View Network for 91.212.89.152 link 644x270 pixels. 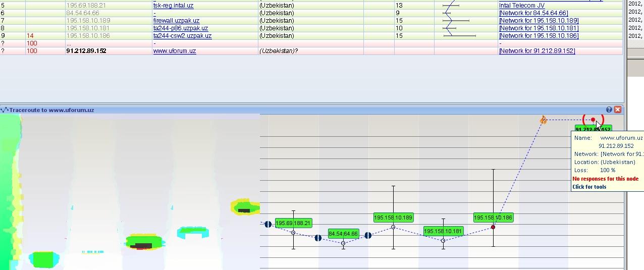pyautogui.click(x=536, y=51)
